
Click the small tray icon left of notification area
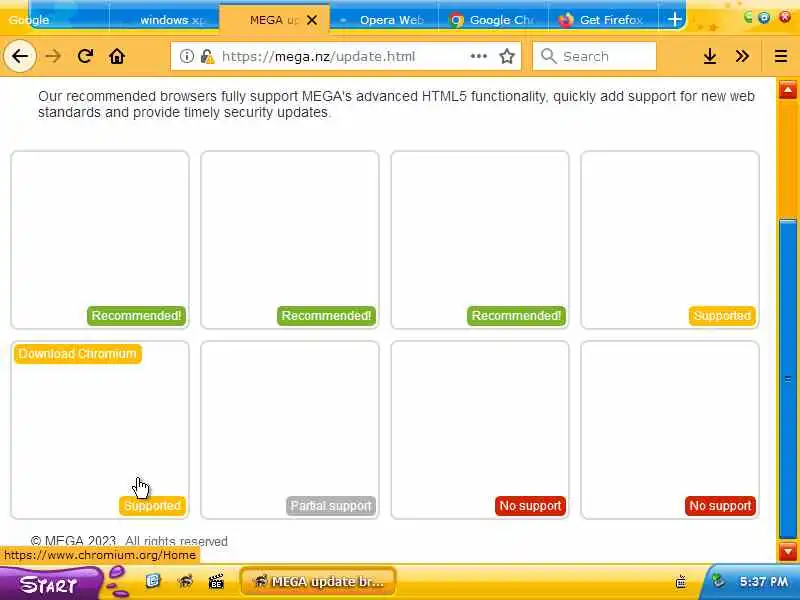681,581
